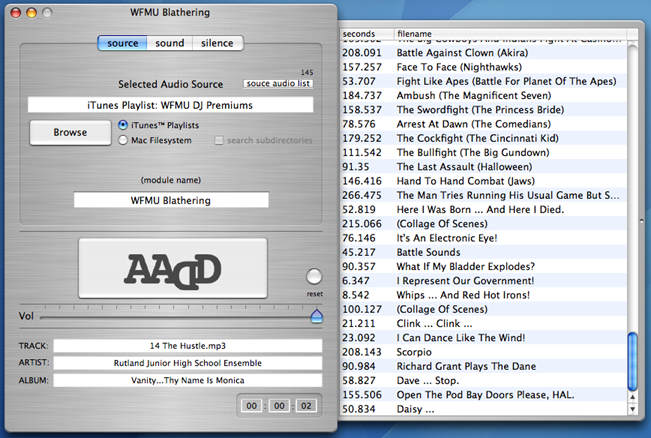Select Battle Sounds row

483,252
